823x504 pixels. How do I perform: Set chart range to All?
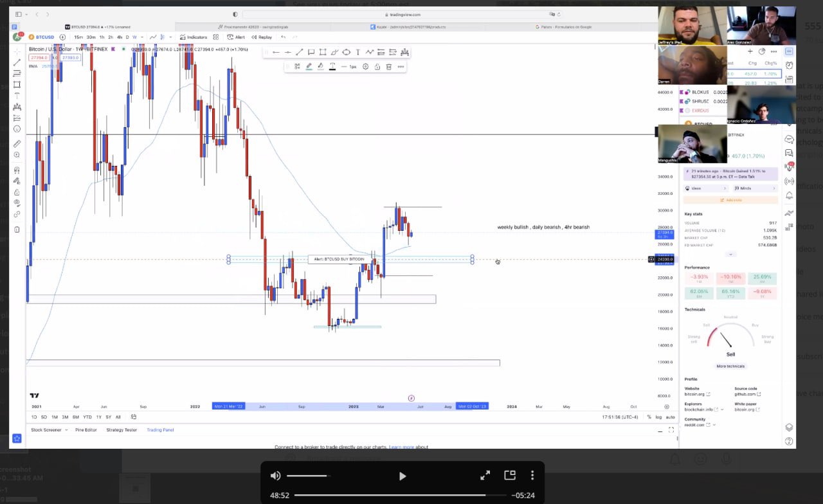click(x=118, y=417)
